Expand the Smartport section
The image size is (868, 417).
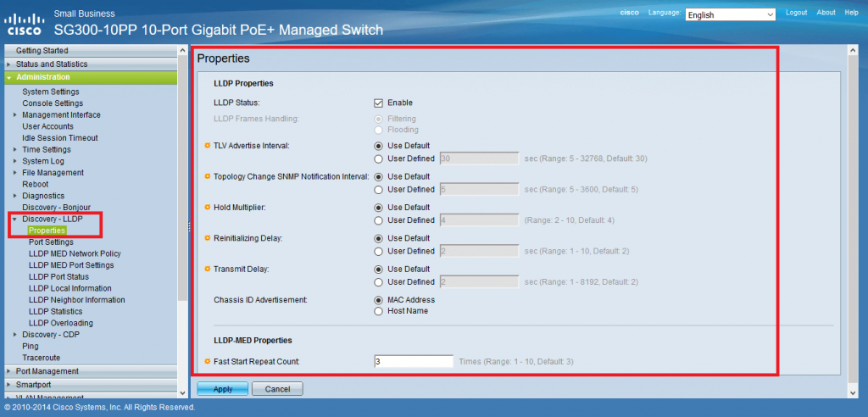tap(8, 384)
